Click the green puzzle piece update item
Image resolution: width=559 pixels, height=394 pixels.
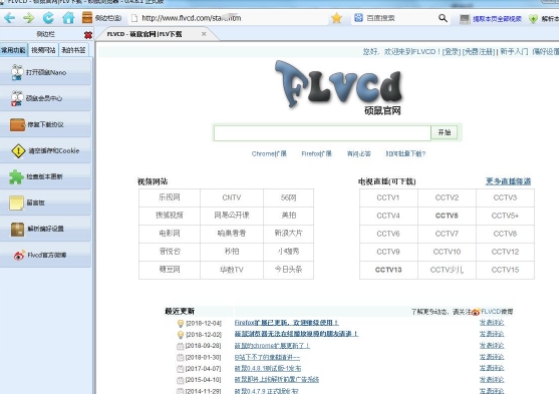pyautogui.click(x=45, y=177)
